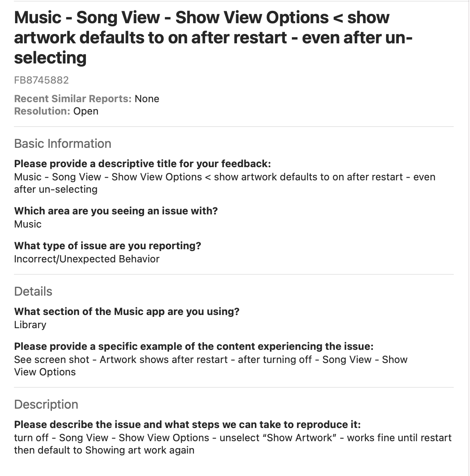This screenshot has height=476, width=470.
Task: Click the Recent Similar Reports label
Action: [x=73, y=99]
